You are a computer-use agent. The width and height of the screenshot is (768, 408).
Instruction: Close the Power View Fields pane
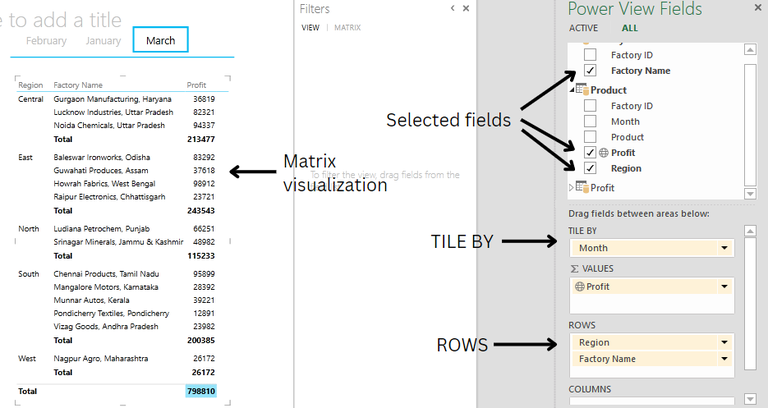[758, 8]
